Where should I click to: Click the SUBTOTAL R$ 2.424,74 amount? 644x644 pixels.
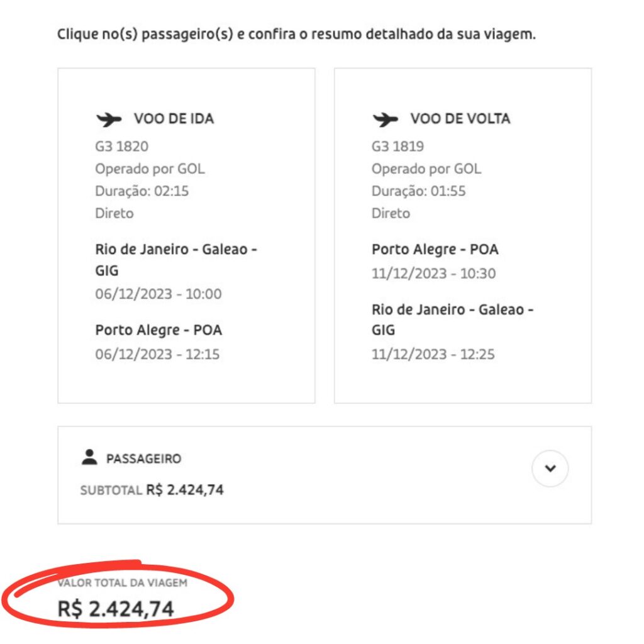pyautogui.click(x=185, y=489)
